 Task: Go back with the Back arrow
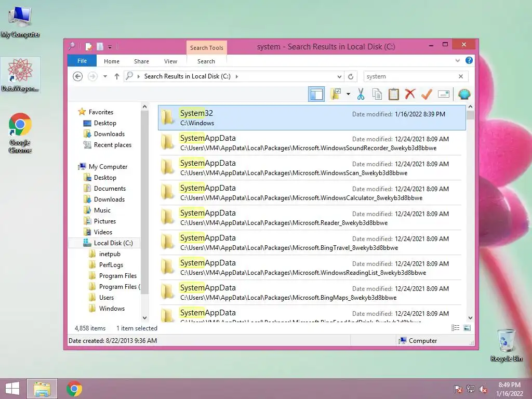pyautogui.click(x=78, y=76)
